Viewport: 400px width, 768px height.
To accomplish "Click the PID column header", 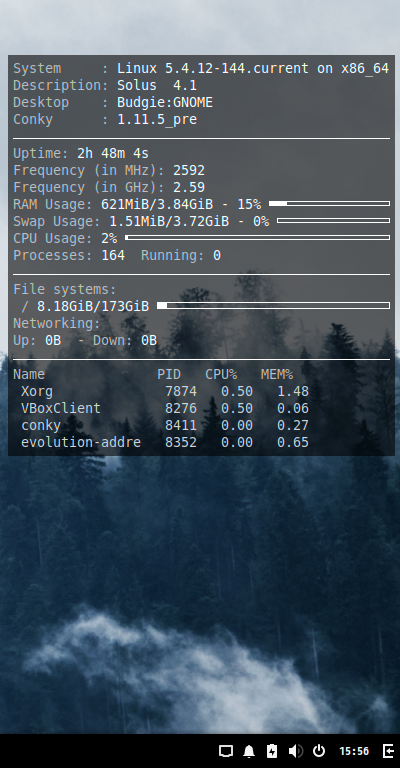I will tap(169, 374).
